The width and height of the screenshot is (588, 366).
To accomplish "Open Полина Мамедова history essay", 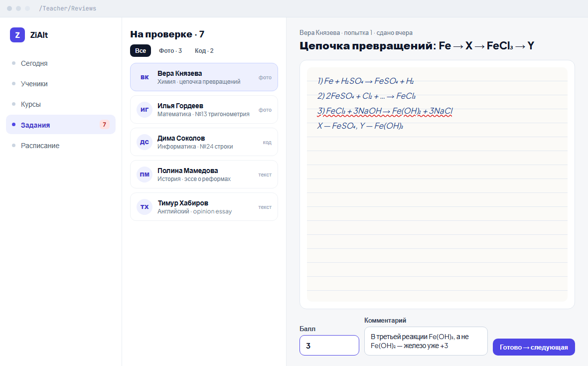I will point(204,174).
